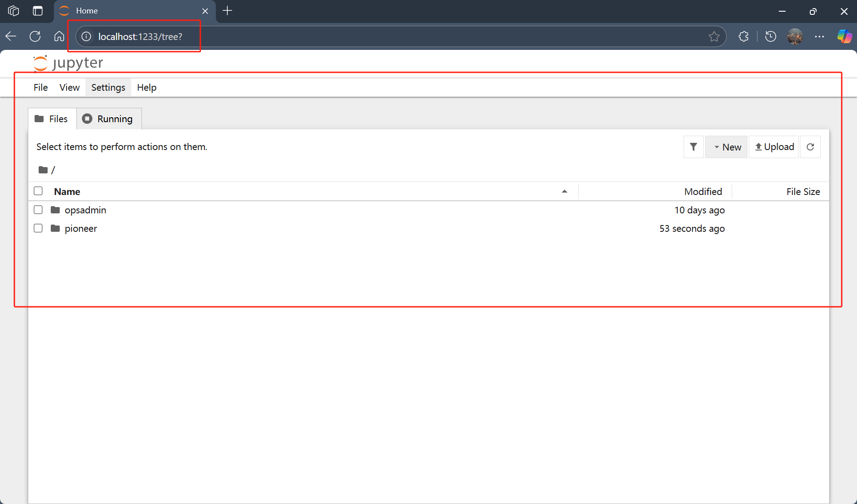This screenshot has height=504, width=857.
Task: Launch Copilot from the toolbar
Action: (844, 36)
